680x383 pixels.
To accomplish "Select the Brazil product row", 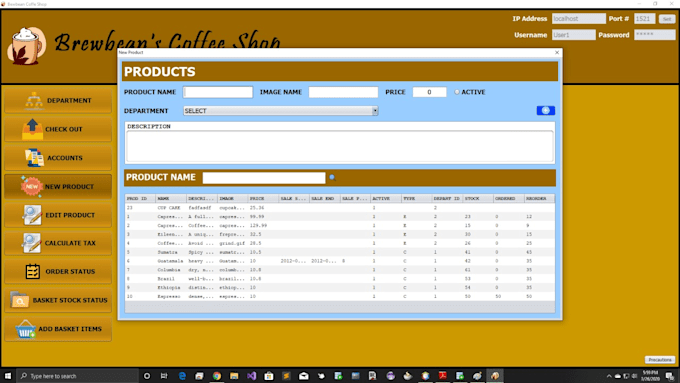I will point(340,279).
